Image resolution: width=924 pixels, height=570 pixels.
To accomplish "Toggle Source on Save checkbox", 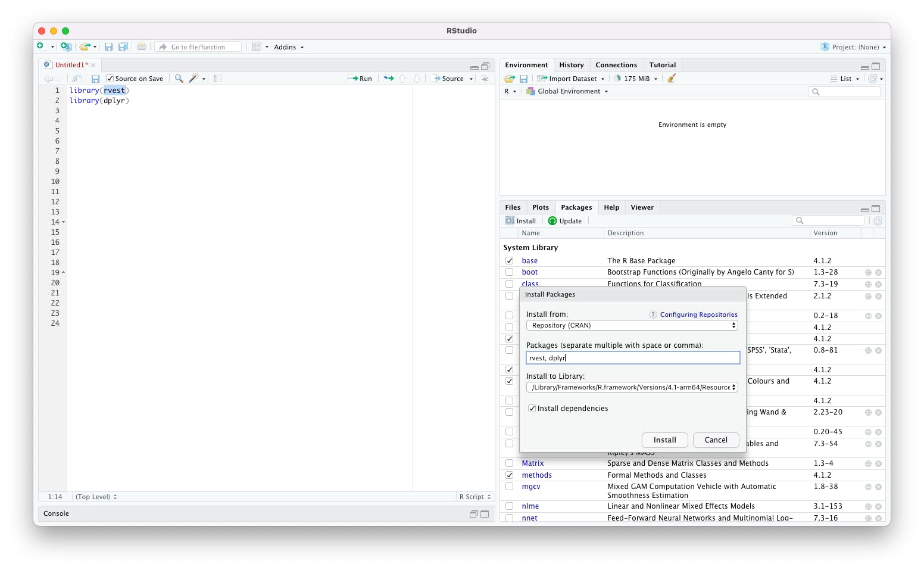I will point(110,79).
